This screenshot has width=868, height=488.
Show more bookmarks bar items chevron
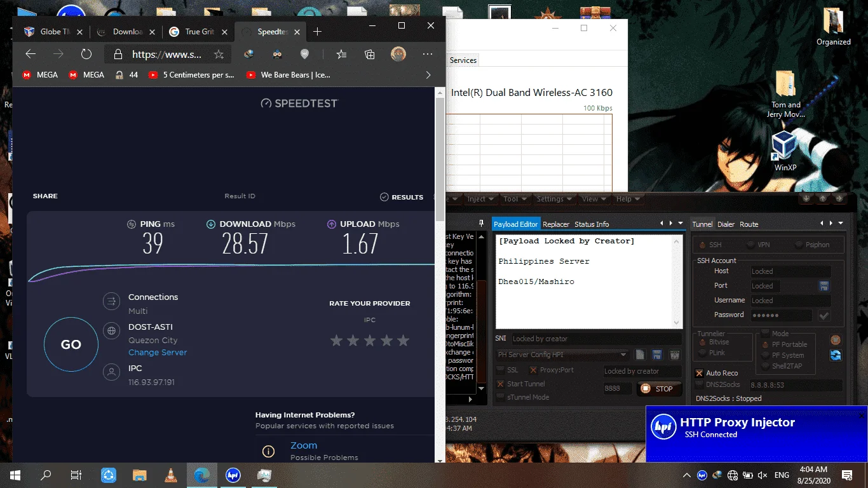pos(428,75)
